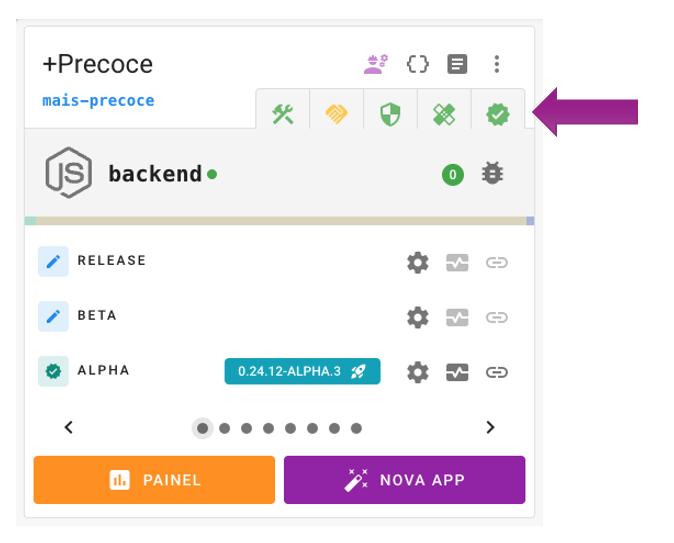
Task: Click the pink engineer team icon
Action: point(376,64)
